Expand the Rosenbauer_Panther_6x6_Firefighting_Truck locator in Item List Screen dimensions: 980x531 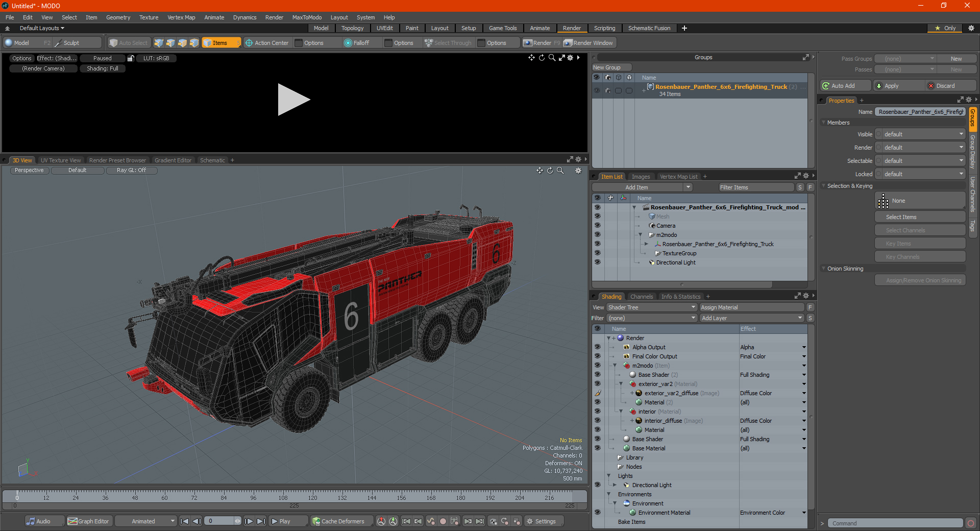[646, 244]
